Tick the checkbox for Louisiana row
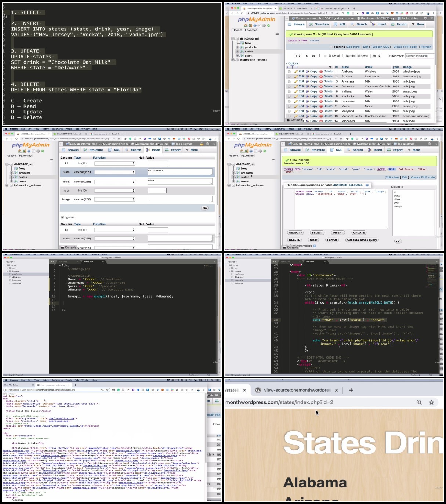Viewport: 446px width, 504px height. [289, 101]
